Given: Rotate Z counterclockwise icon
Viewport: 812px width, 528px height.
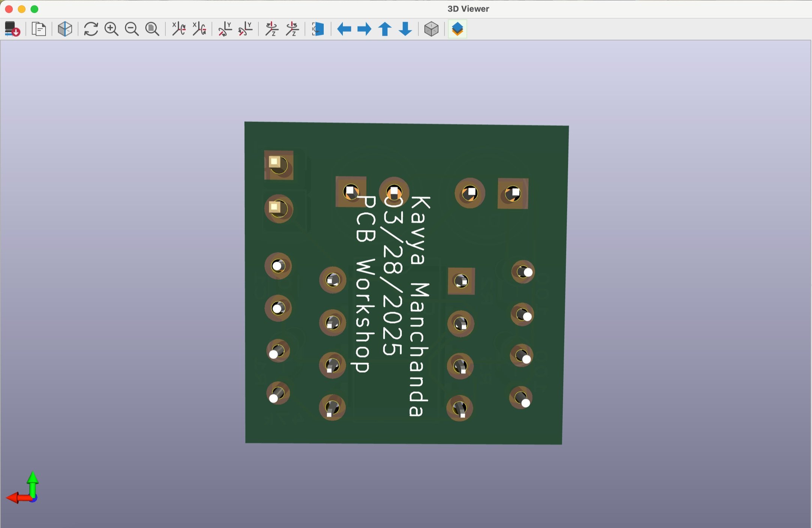Looking at the screenshot, I should (292, 29).
